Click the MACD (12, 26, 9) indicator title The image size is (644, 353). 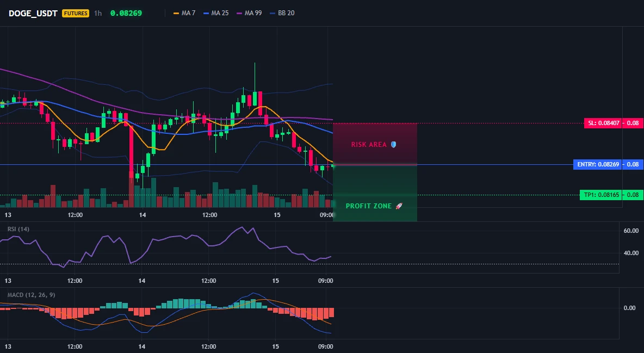[31, 295]
